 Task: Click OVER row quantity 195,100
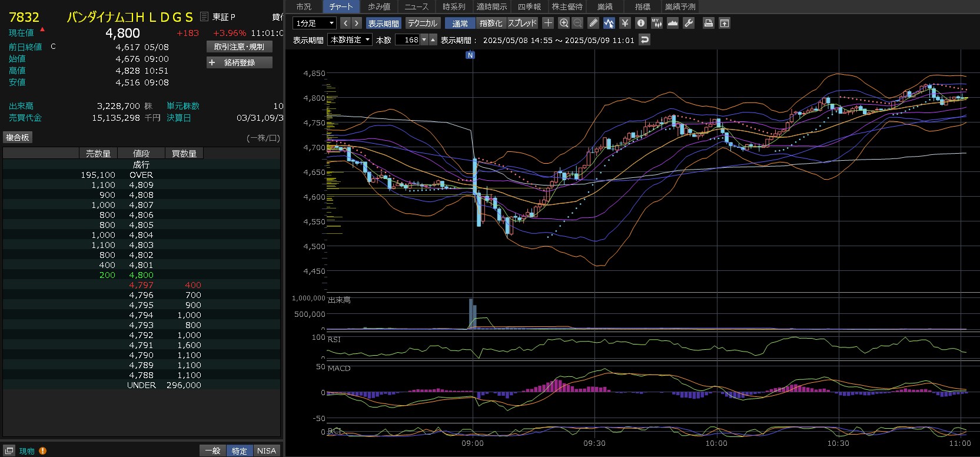click(x=98, y=175)
